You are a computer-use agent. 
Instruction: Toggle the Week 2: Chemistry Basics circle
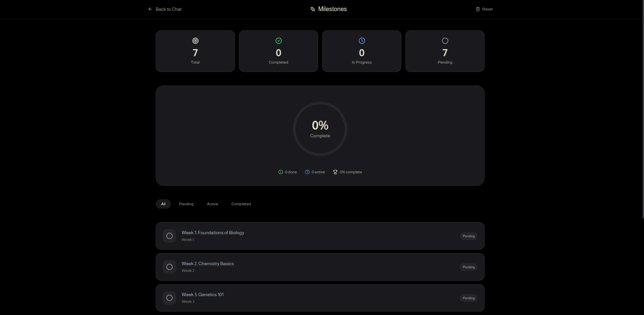click(170, 267)
